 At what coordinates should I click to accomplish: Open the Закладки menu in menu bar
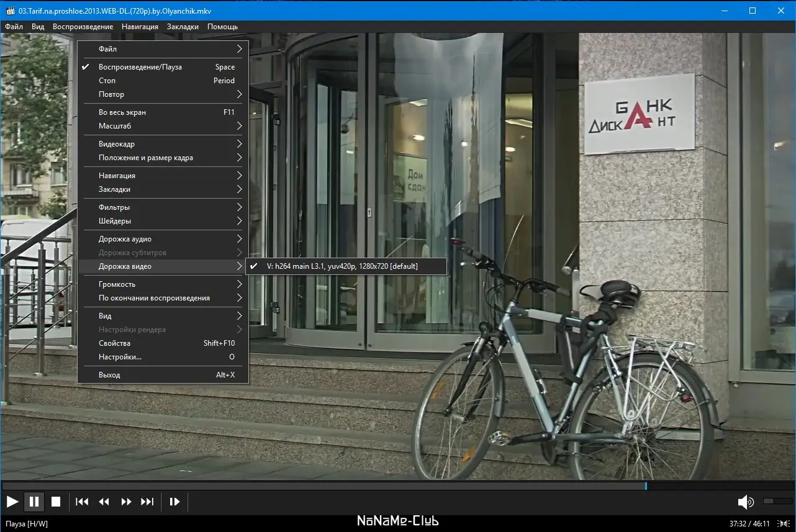(183, 27)
